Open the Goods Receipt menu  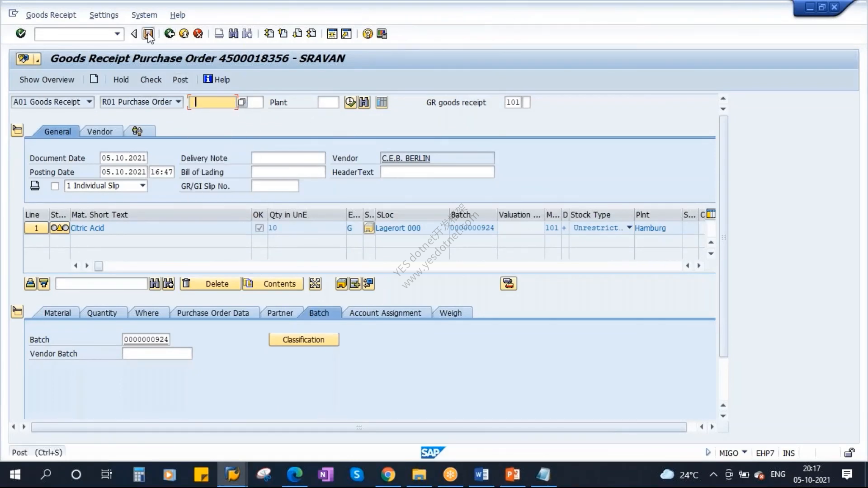[x=51, y=15]
